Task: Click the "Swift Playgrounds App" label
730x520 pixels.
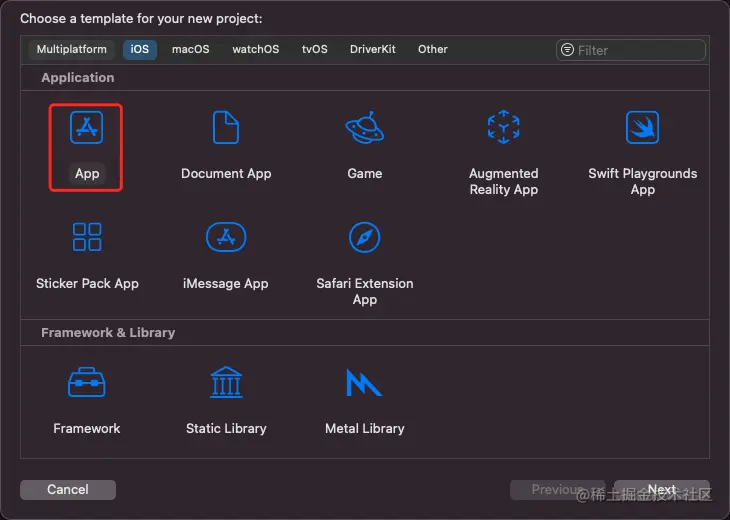Action: 642,182
